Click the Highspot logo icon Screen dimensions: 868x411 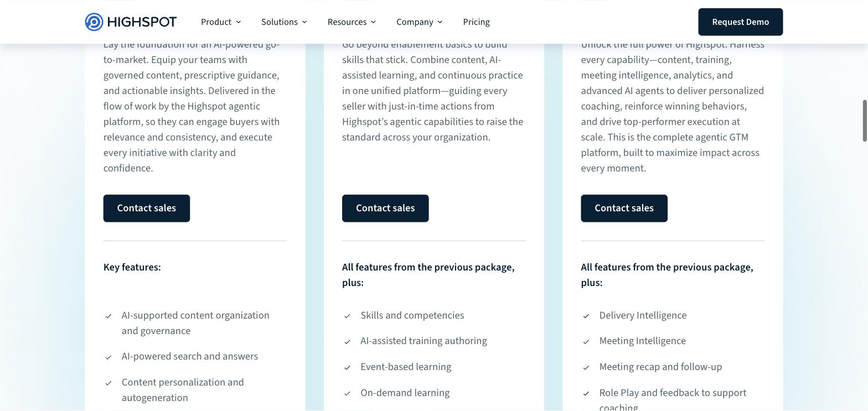(94, 22)
